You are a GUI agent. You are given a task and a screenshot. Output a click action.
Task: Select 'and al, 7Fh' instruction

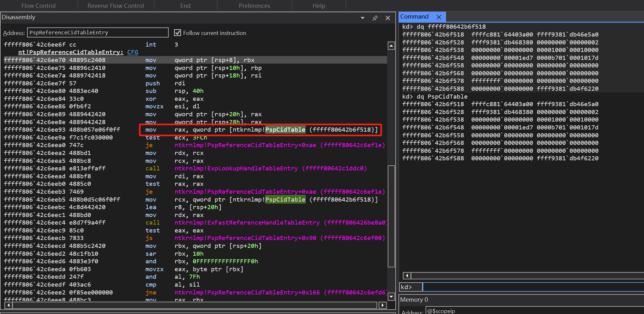click(x=195, y=277)
